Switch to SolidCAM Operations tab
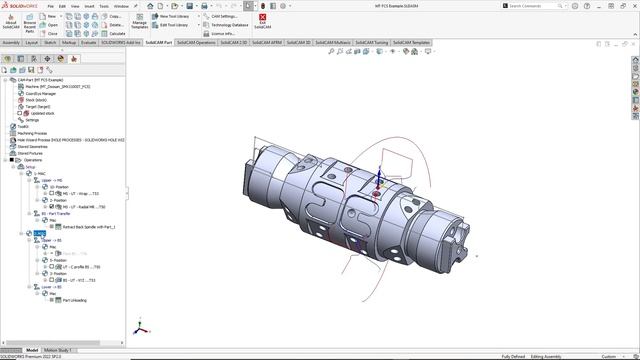The height and width of the screenshot is (360, 640). click(196, 42)
